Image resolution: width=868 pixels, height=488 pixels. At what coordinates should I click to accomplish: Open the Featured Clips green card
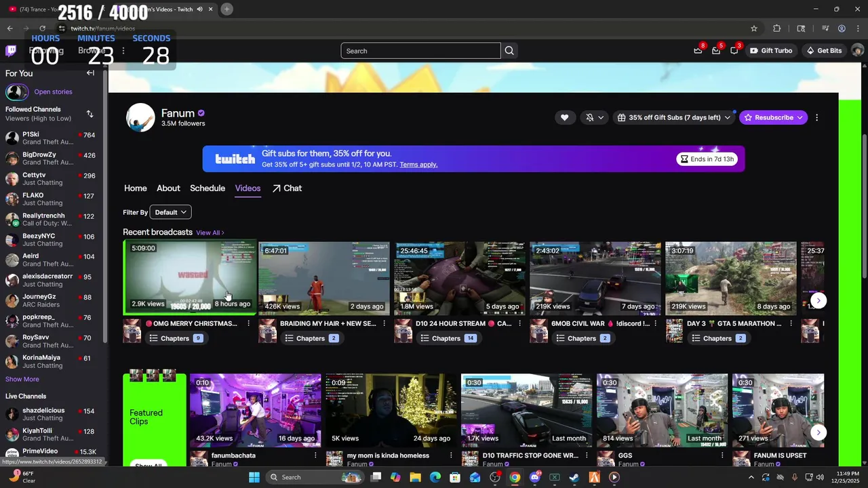(x=154, y=418)
